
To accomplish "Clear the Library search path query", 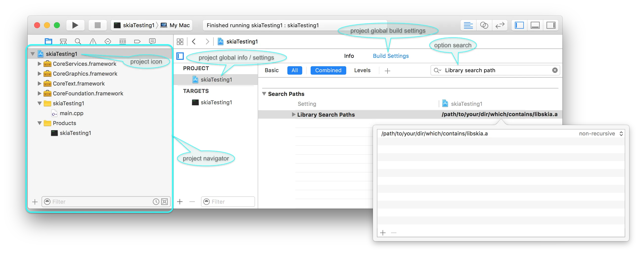I will pyautogui.click(x=555, y=70).
